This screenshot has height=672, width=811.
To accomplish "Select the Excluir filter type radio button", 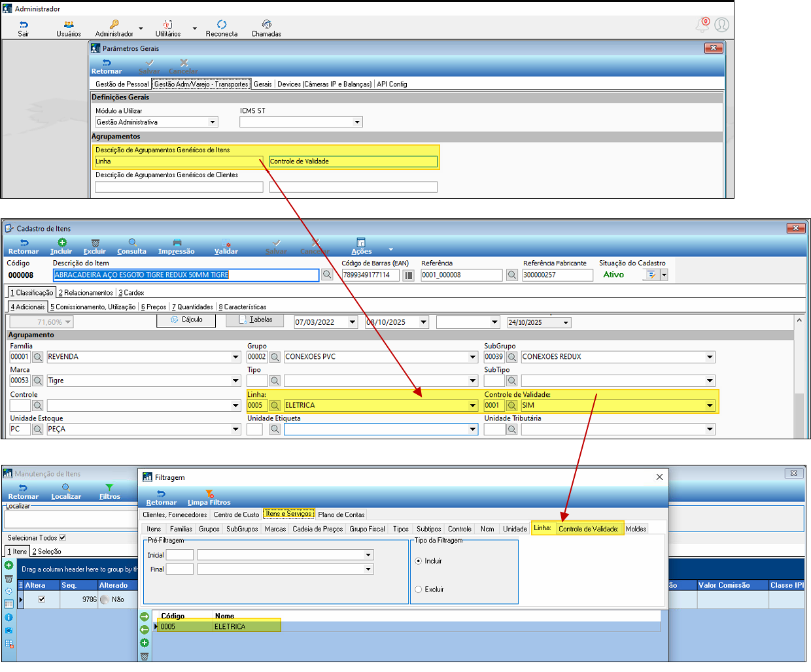I will point(419,589).
